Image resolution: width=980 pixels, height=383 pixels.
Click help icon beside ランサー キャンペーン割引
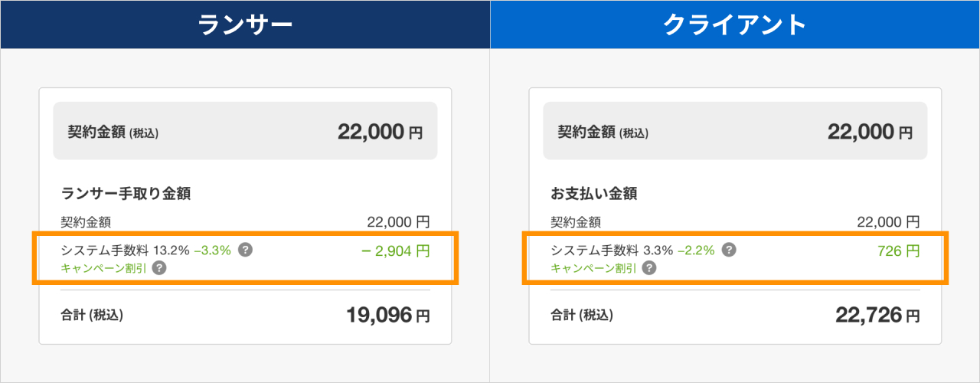[158, 268]
